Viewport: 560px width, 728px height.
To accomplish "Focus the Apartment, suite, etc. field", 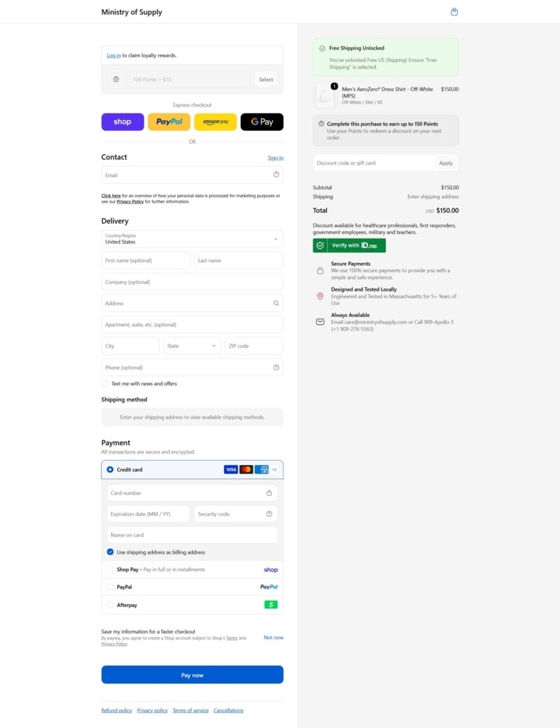I will [192, 324].
